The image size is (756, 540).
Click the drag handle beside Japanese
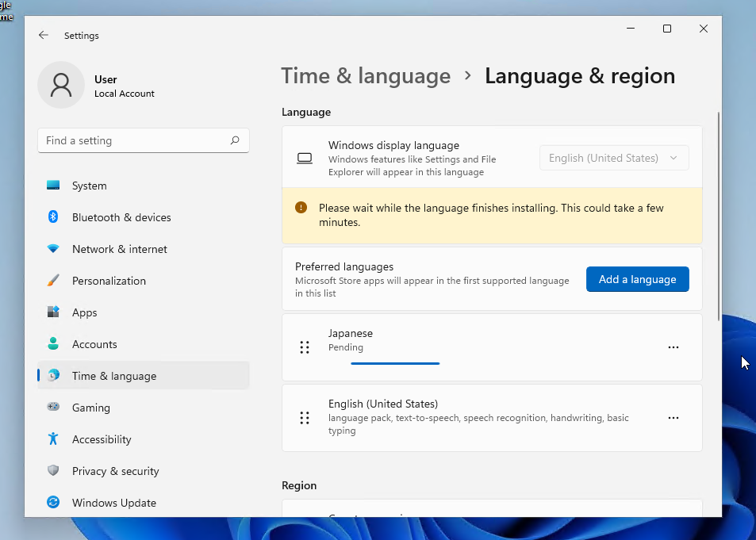[x=305, y=347]
